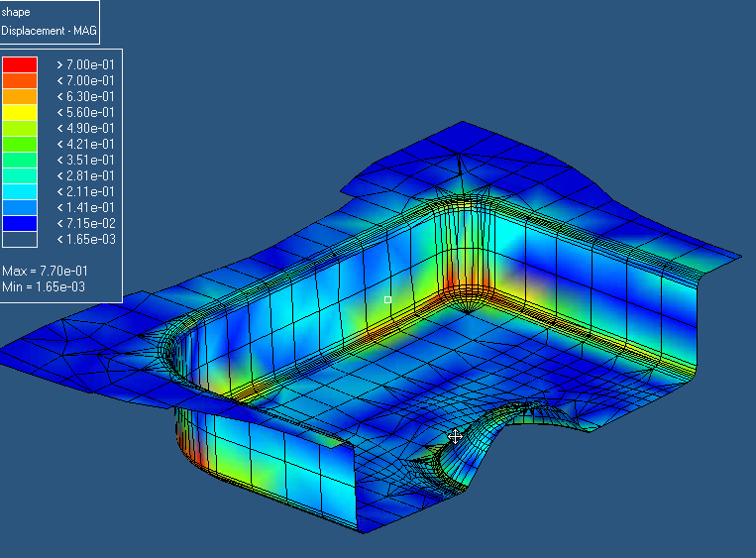Select the 'Displacement - MAG' result label

[48, 30]
